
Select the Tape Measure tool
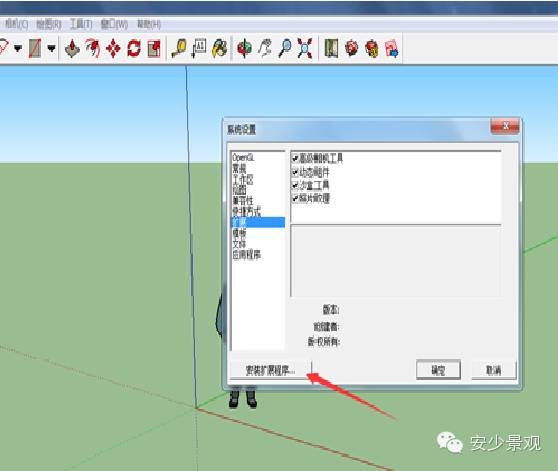tap(179, 48)
